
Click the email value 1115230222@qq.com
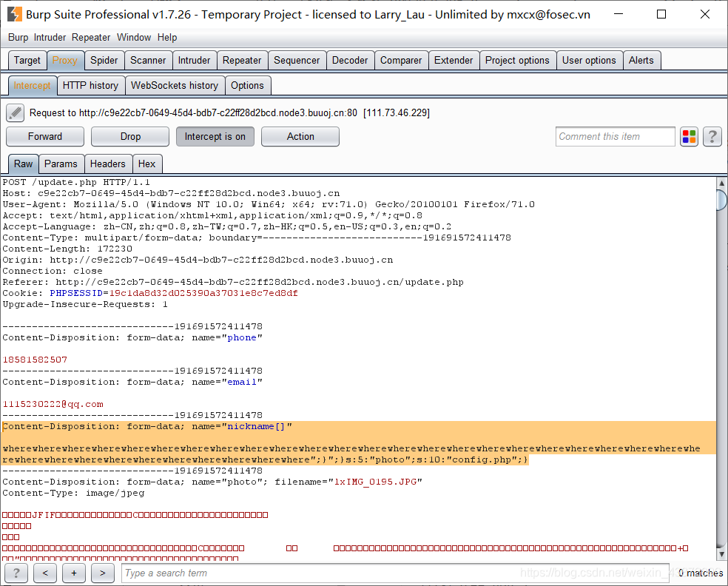[53, 405]
